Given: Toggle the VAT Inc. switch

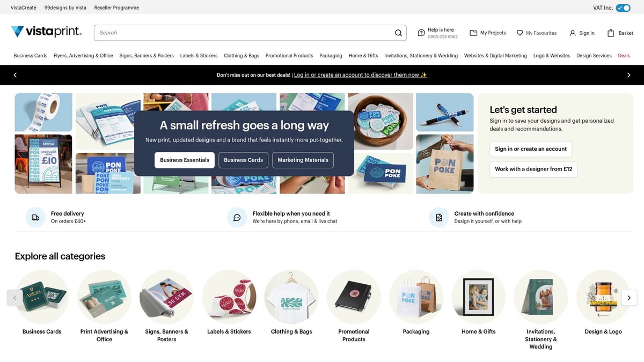Looking at the screenshot, I should 623,8.
